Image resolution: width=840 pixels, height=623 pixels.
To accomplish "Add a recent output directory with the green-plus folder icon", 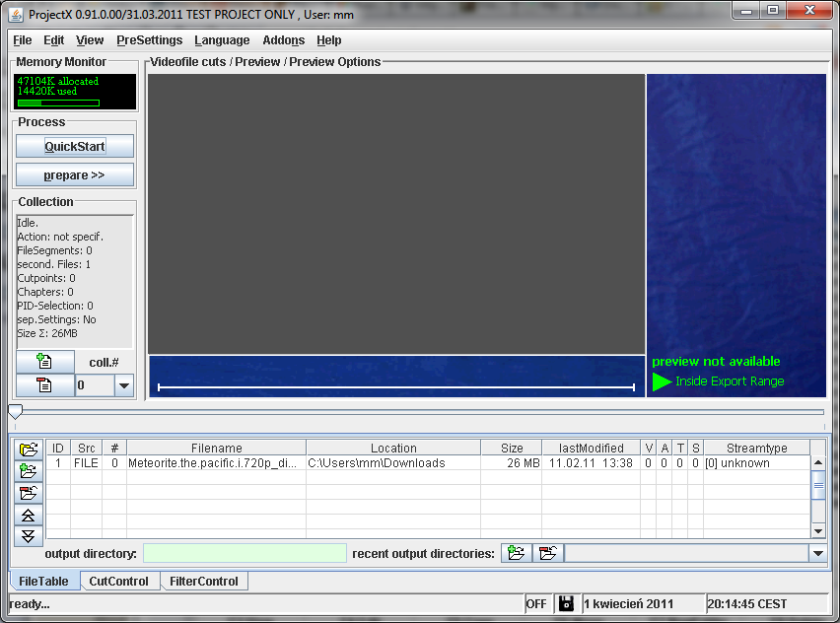I will coord(517,553).
